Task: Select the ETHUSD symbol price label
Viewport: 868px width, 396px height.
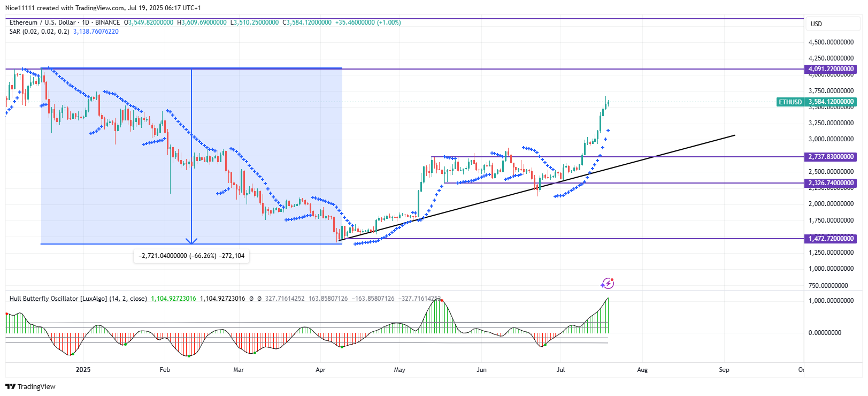Action: pyautogui.click(x=790, y=102)
